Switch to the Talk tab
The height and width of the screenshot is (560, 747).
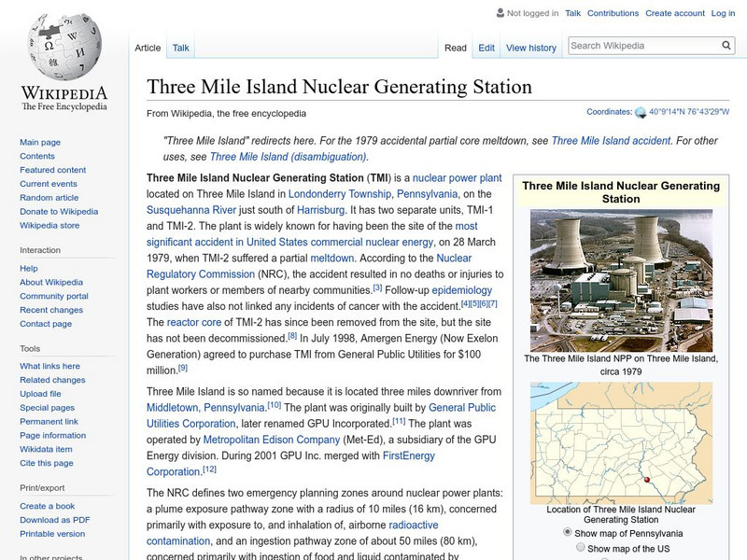point(181,47)
